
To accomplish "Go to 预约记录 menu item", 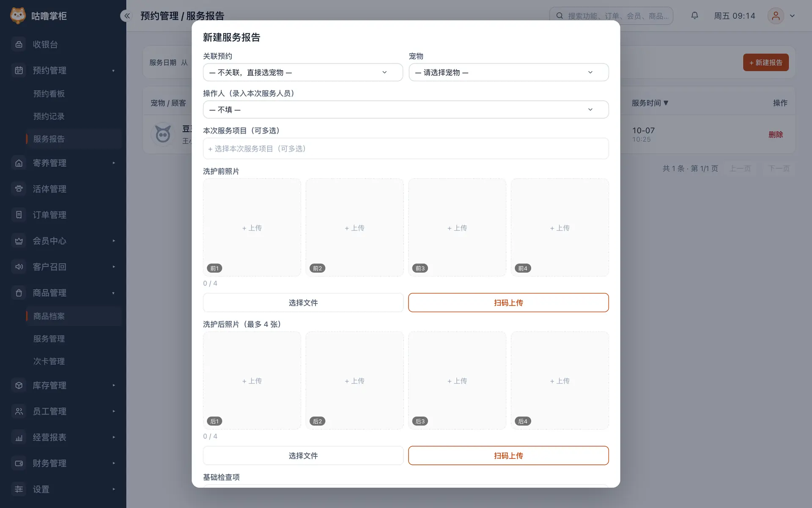I will pyautogui.click(x=49, y=116).
